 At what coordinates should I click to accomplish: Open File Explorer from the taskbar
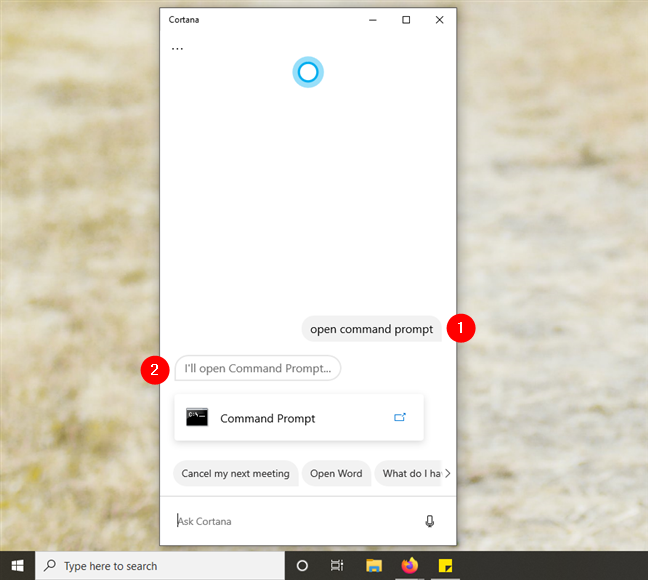click(x=374, y=566)
